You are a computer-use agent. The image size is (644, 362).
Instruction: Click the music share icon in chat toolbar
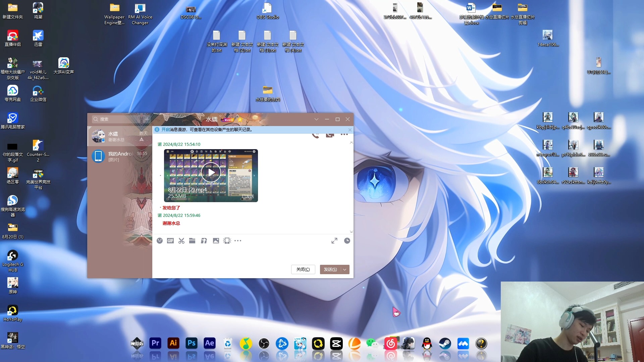[x=204, y=241]
